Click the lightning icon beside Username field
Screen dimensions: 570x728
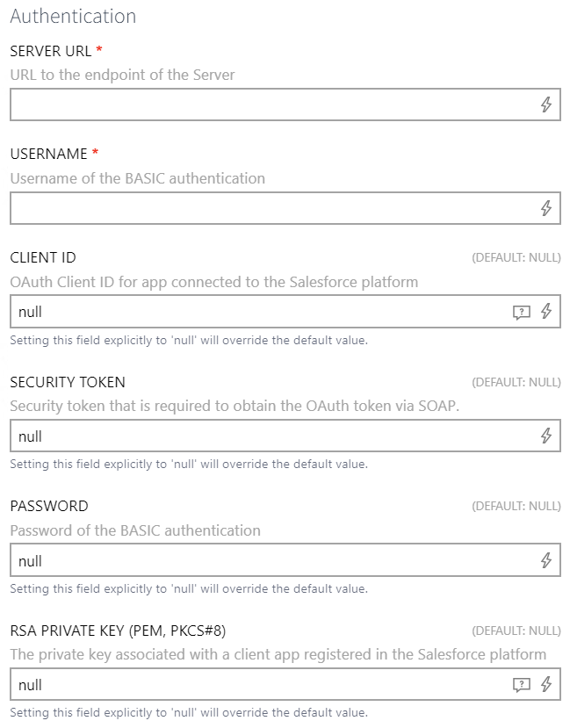coord(546,207)
